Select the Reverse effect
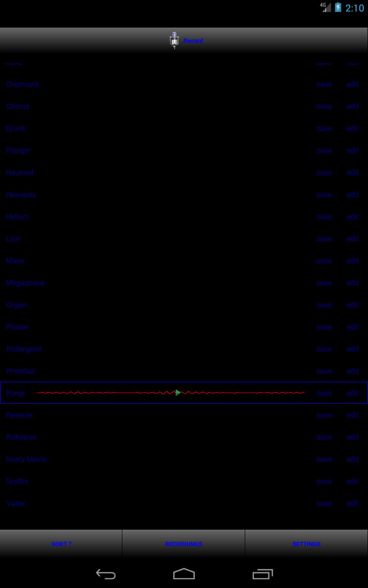Viewport: 368px width, 588px height. click(19, 415)
